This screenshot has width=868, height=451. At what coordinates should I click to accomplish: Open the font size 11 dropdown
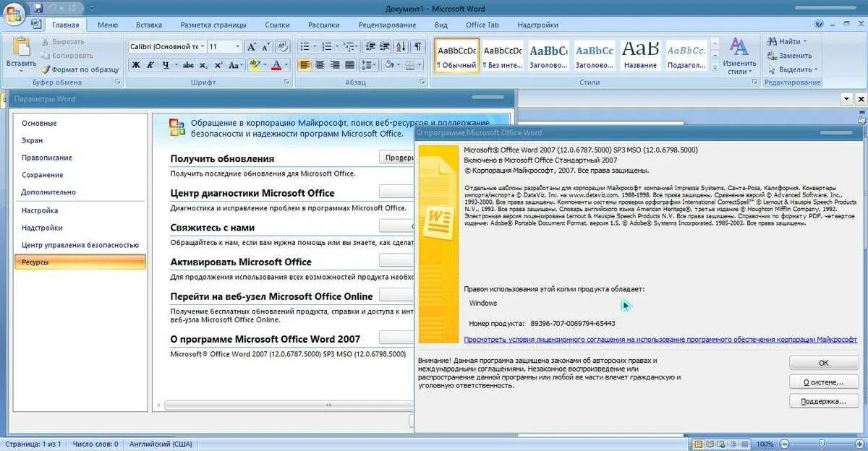coord(237,46)
